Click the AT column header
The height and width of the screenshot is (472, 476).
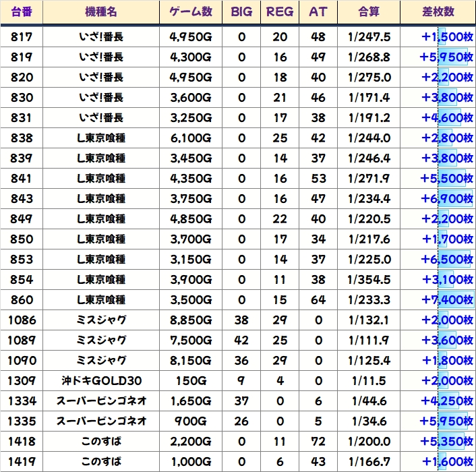(318, 12)
